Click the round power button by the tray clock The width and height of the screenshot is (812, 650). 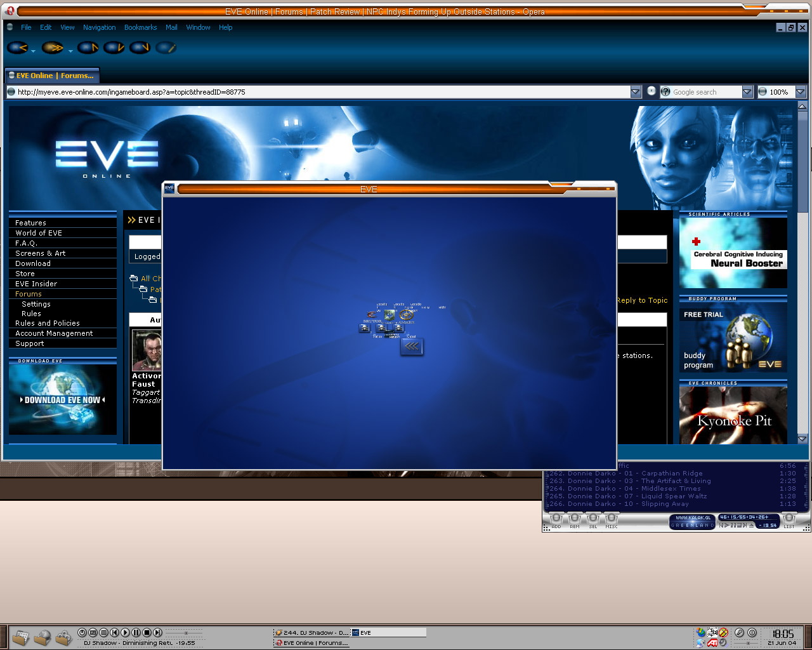(x=752, y=632)
